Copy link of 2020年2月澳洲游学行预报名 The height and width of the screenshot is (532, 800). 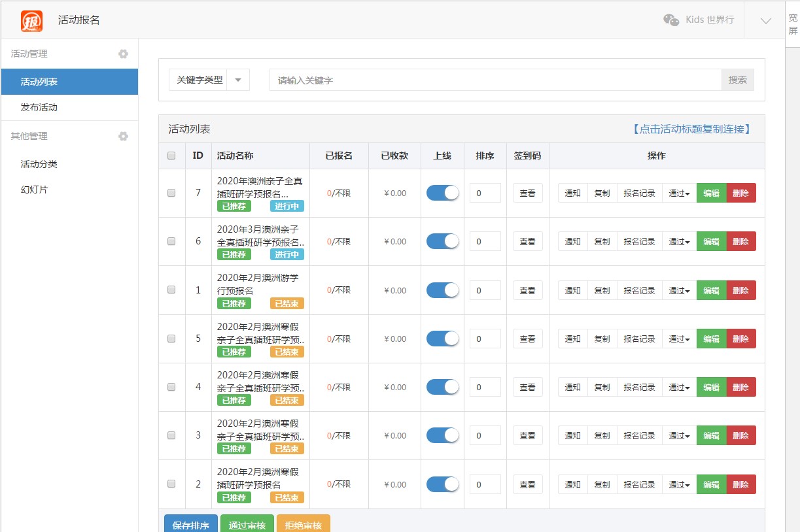[x=258, y=284]
